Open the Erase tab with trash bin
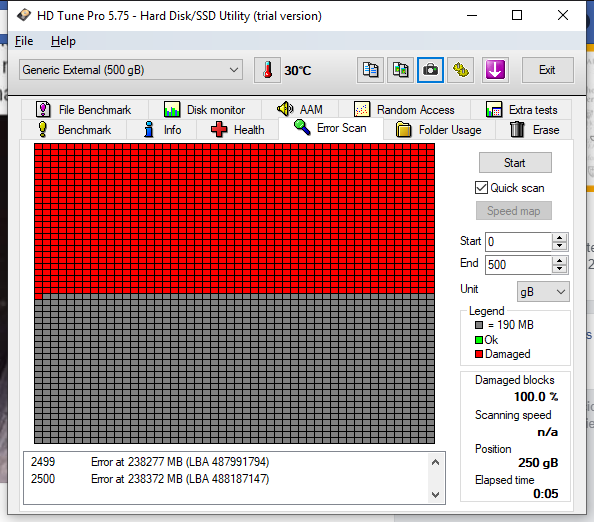This screenshot has width=594, height=522. coord(534,130)
